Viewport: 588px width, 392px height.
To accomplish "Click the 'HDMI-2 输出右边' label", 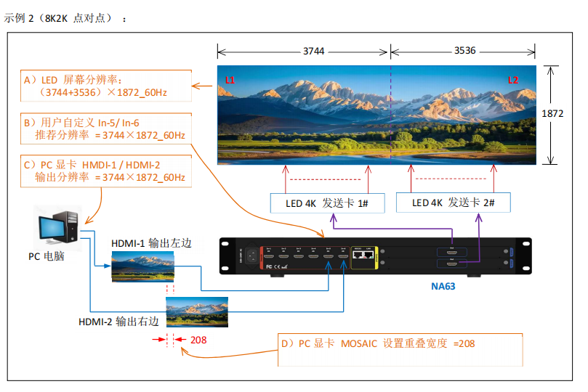I will 118,322.
